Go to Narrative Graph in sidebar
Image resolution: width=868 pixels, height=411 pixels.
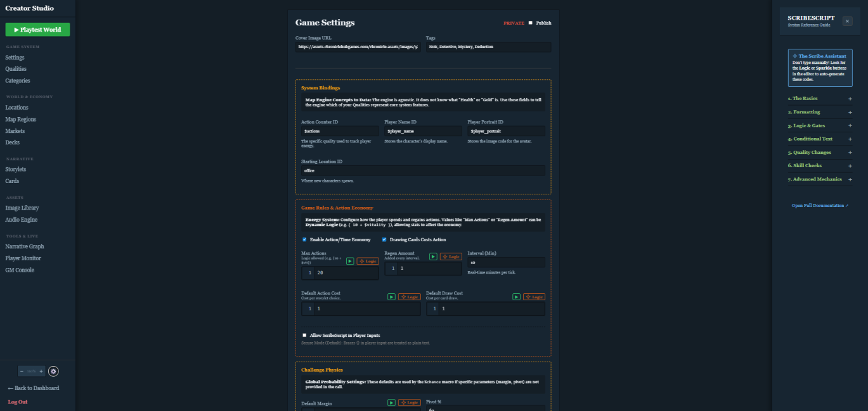click(25, 246)
